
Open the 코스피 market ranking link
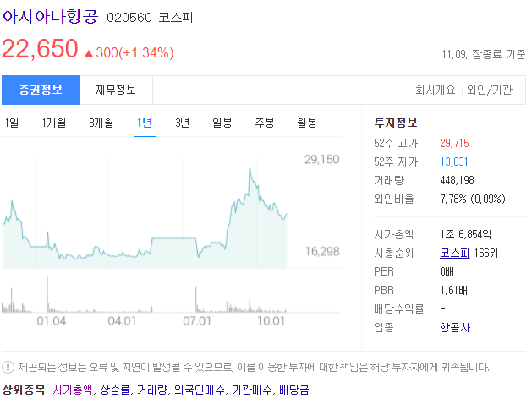(x=455, y=253)
